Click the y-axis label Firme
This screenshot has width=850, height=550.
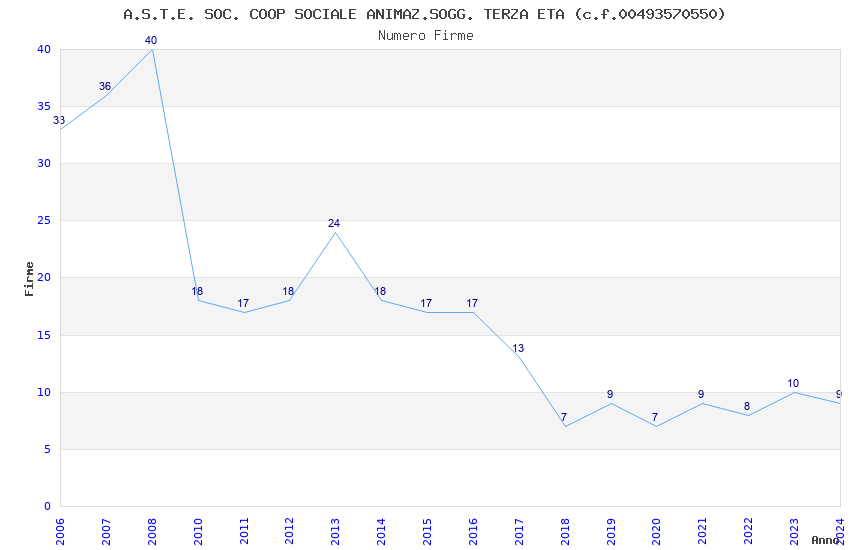pyautogui.click(x=29, y=279)
